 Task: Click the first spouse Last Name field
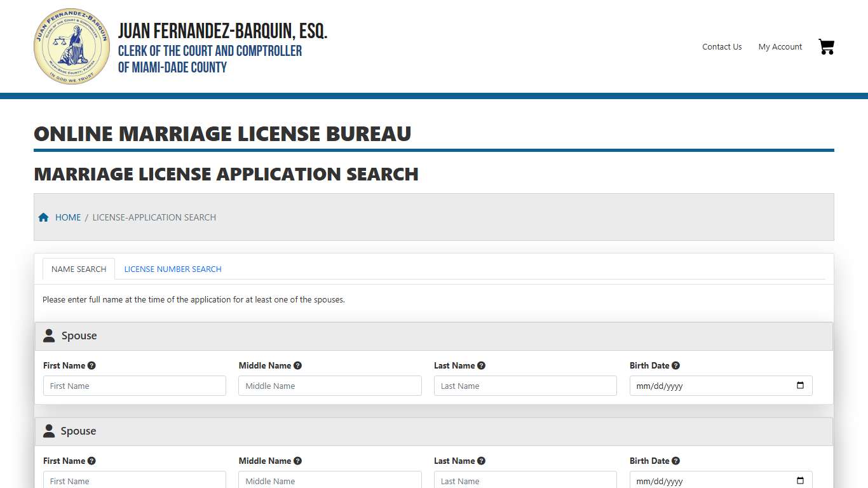point(525,385)
